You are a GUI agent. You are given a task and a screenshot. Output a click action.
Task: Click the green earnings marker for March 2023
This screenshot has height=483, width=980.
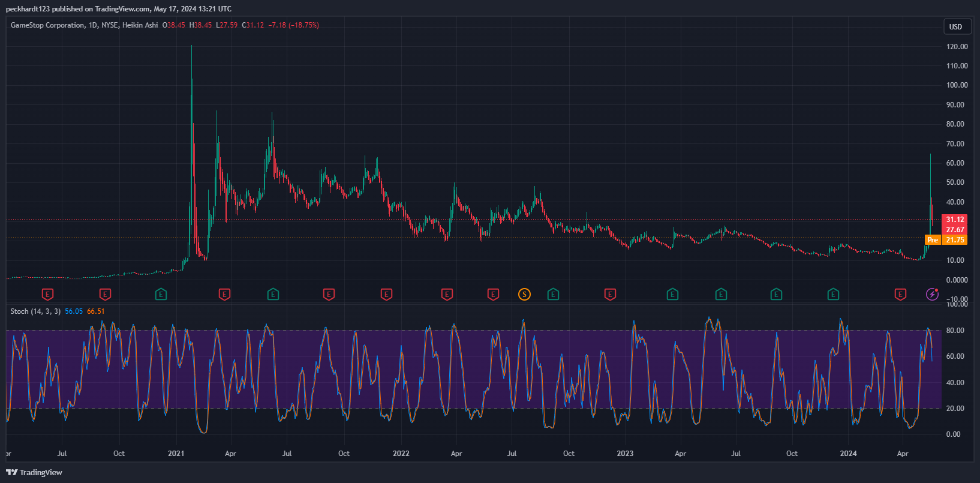(x=672, y=294)
